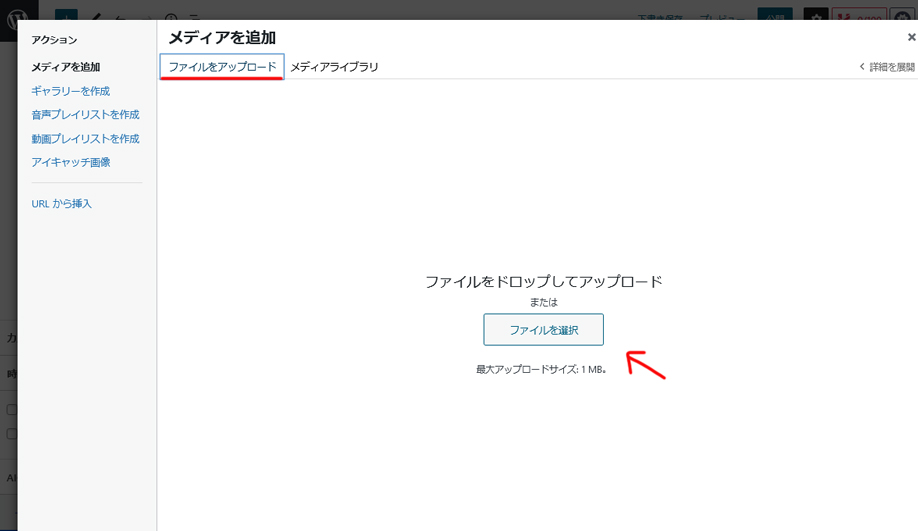
Task: Open the post details info icon
Action: pyautogui.click(x=170, y=16)
